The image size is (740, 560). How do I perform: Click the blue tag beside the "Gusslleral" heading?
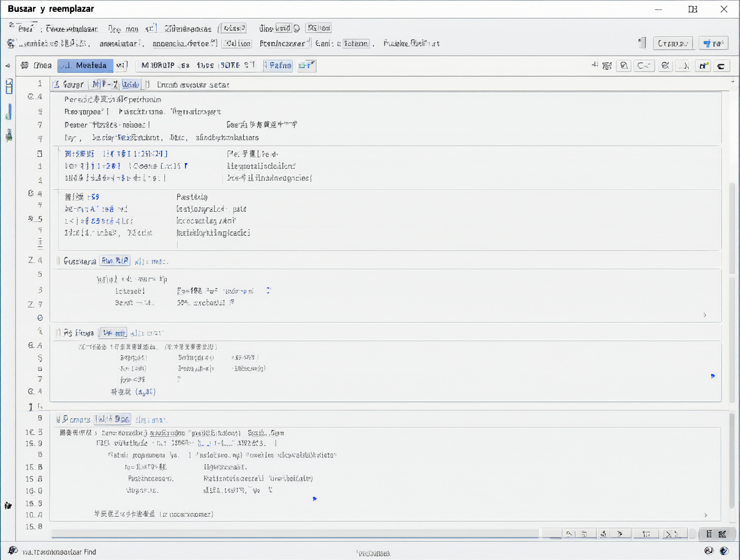click(114, 261)
